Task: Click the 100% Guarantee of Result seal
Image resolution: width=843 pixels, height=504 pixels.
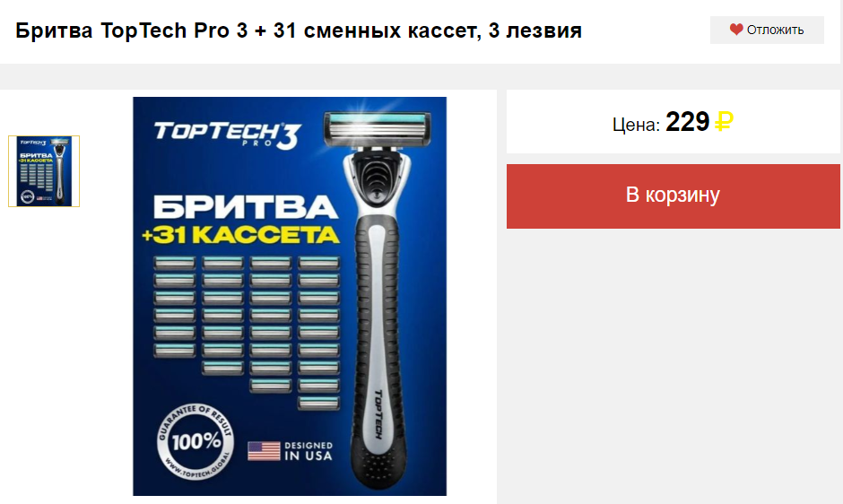Action: [196, 441]
